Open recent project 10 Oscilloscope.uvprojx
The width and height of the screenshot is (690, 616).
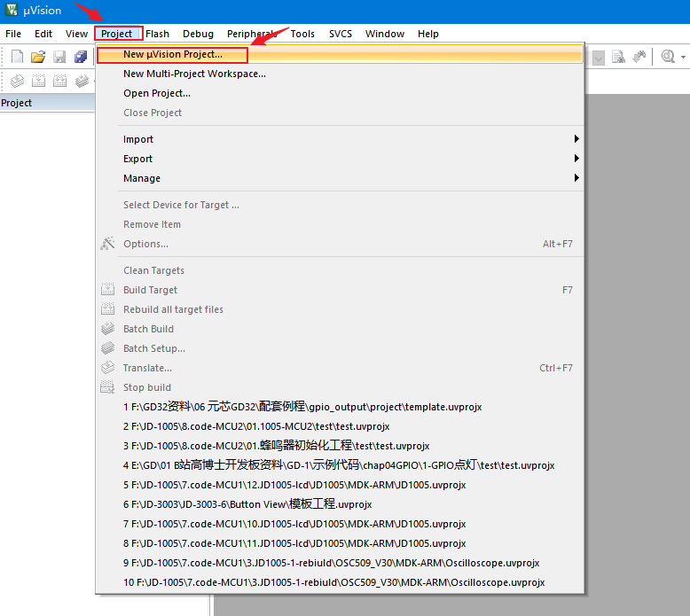tap(340, 582)
